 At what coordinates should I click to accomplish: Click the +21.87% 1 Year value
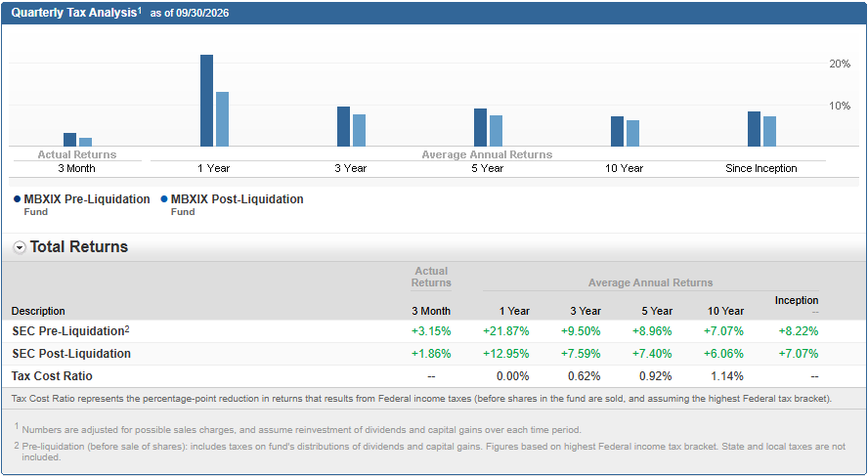coord(506,331)
